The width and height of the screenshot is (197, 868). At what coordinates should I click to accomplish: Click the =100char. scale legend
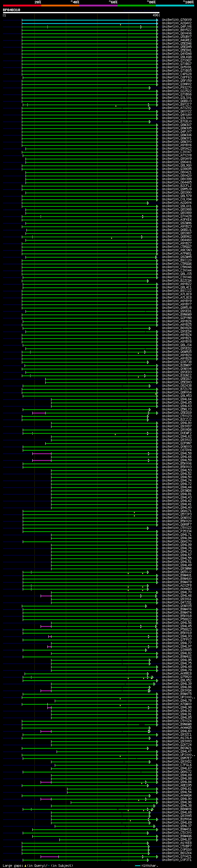146,866
